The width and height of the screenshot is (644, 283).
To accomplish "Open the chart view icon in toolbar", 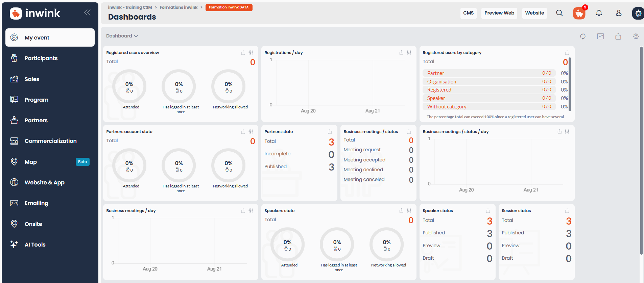I will coord(600,36).
